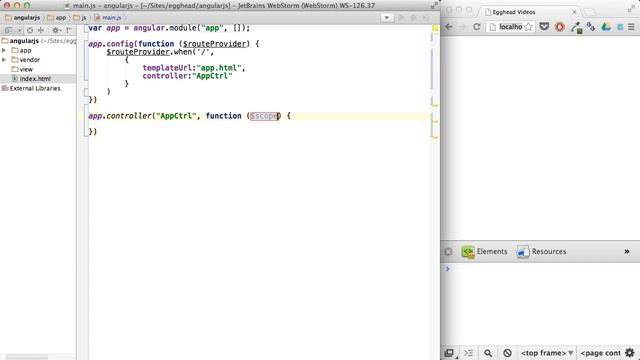Image resolution: width=640 pixels, height=360 pixels.
Task: Enter WebStorm fullscreen with the arrows icon
Action: point(434,5)
